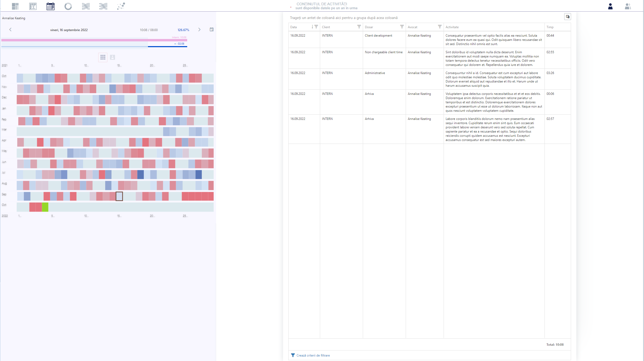Open the scatter bubble chart view

click(x=121, y=6)
